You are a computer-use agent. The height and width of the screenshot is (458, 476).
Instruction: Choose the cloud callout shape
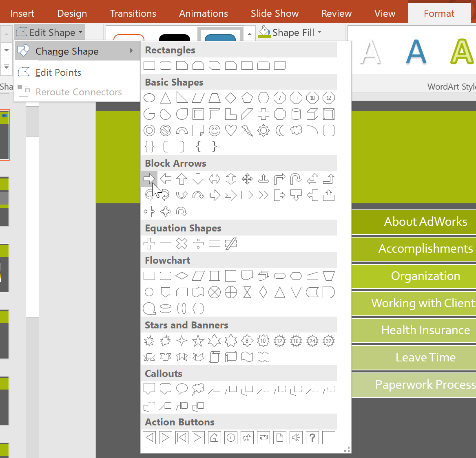[x=198, y=389]
